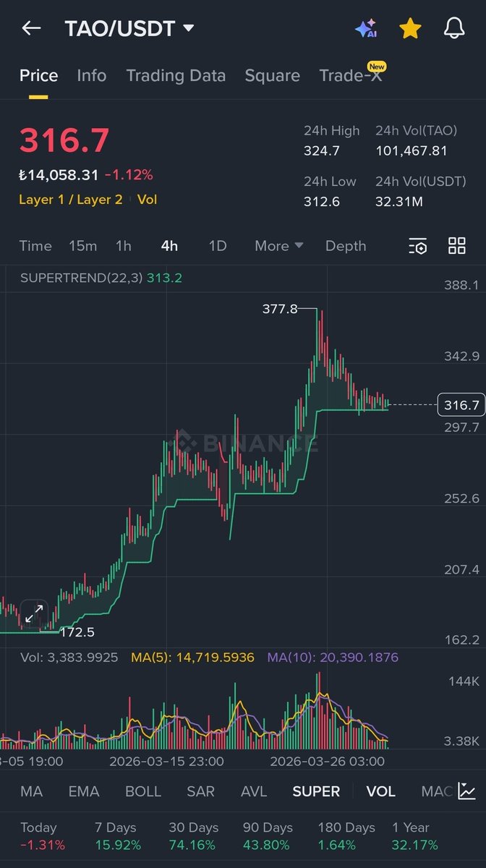Expand chart to fullscreen icon
Viewport: 486px width, 868px height.
pyautogui.click(x=34, y=614)
